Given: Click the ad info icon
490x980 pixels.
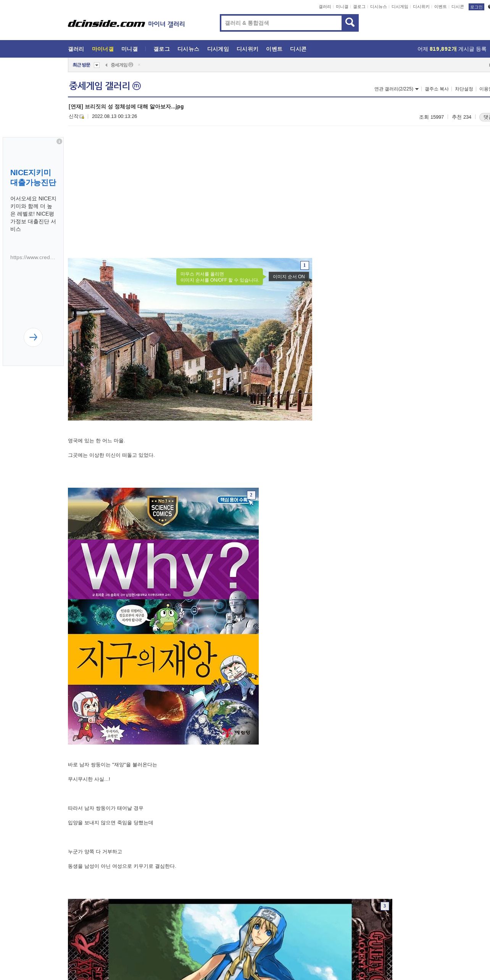Looking at the screenshot, I should click(x=59, y=142).
